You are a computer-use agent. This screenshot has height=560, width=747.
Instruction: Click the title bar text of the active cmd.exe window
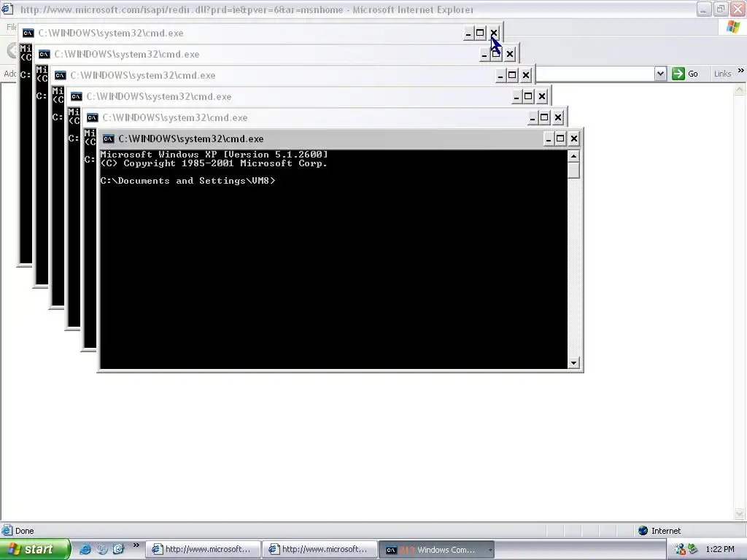pyautogui.click(x=190, y=139)
